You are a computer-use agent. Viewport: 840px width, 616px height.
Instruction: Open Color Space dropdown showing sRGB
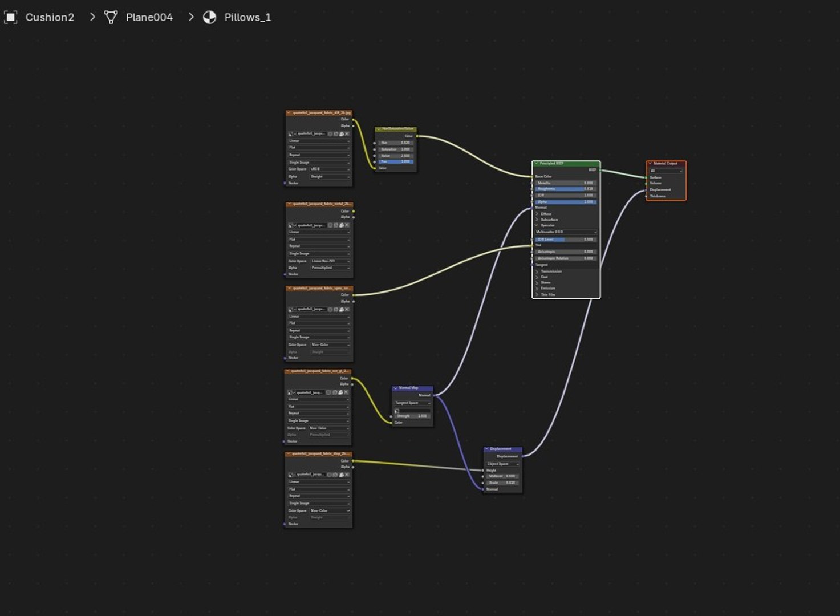330,169
